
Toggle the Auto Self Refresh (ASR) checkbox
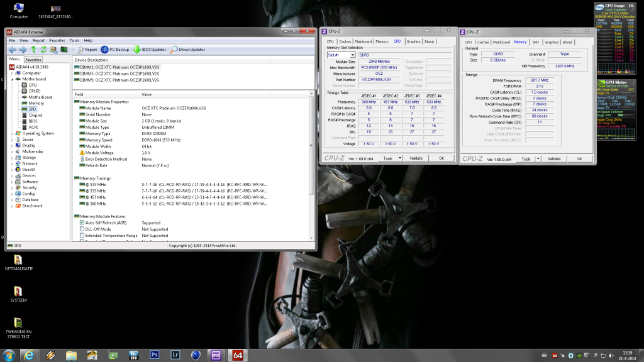tap(82, 222)
